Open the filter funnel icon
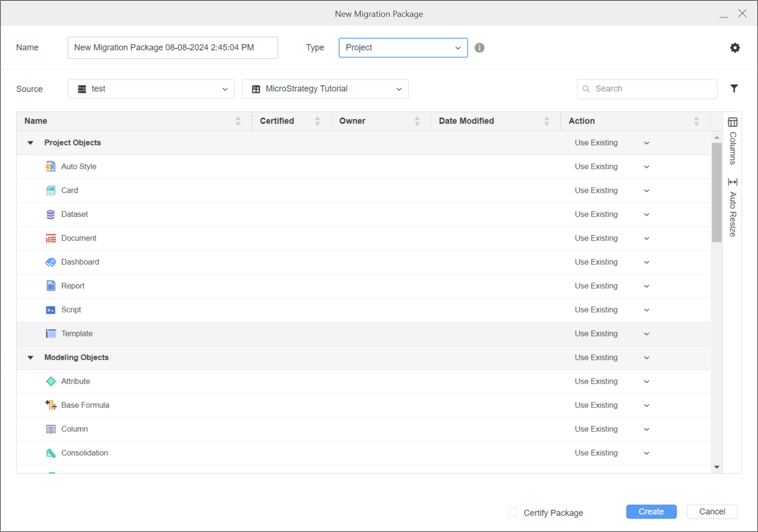Viewport: 758px width, 532px height. coord(734,89)
